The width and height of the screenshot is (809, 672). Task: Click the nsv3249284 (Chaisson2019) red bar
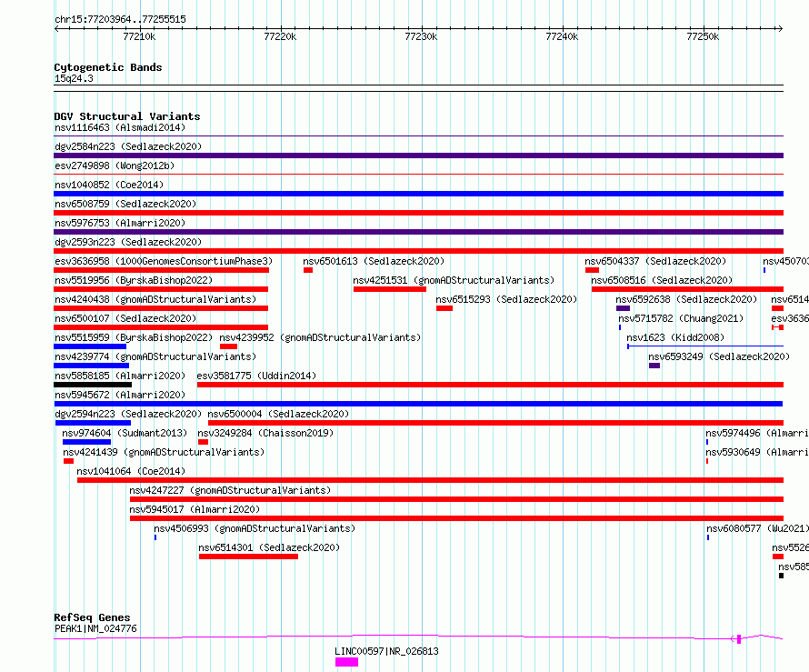tap(204, 442)
